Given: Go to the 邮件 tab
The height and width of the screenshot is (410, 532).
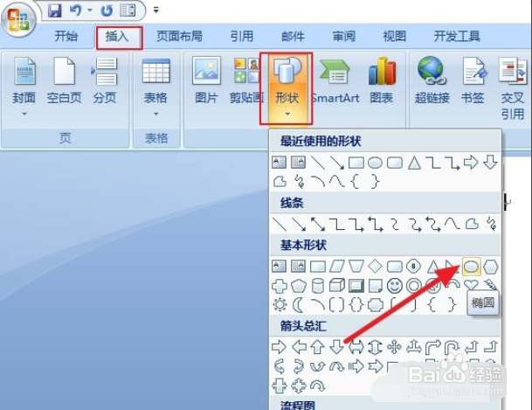Looking at the screenshot, I should tap(293, 36).
